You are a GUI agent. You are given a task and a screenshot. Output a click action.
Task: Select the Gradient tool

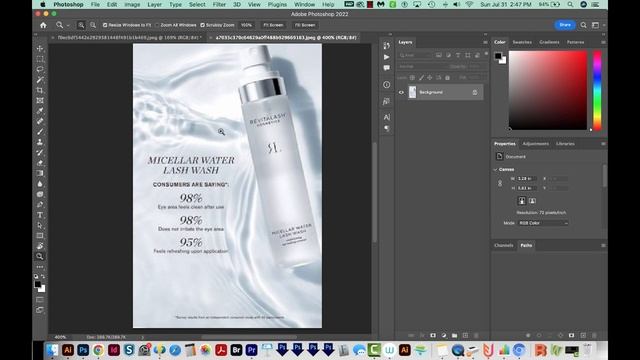(x=40, y=173)
